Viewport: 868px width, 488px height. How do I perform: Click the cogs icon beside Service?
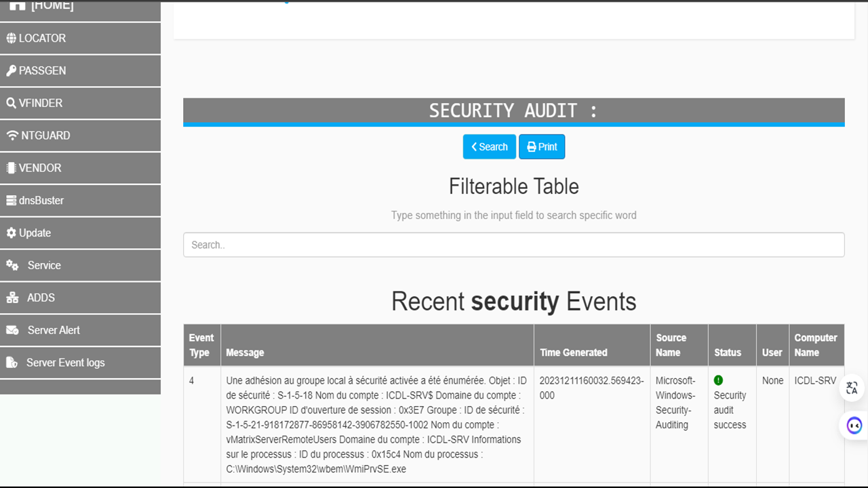point(12,266)
